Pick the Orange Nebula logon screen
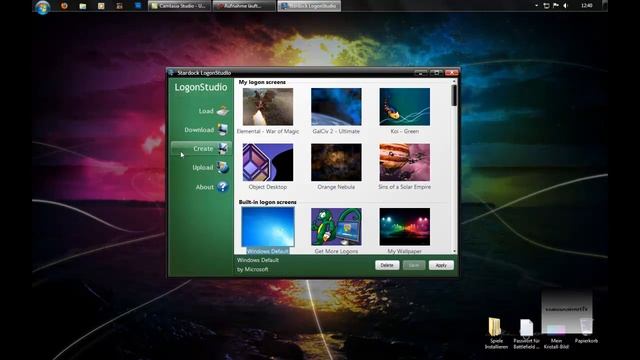 (336, 162)
